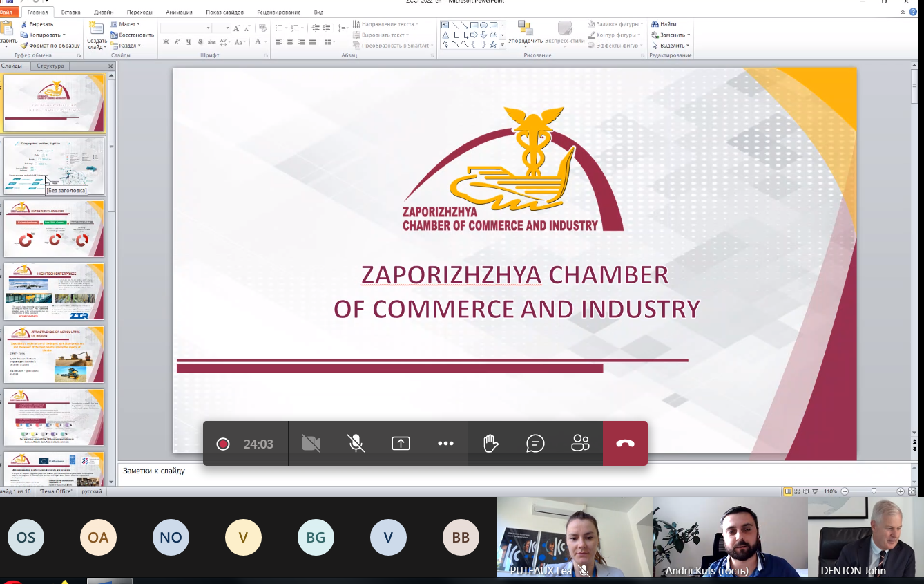The height and width of the screenshot is (584, 924).
Task: Expand the shapes gallery More arrow
Action: point(503,45)
